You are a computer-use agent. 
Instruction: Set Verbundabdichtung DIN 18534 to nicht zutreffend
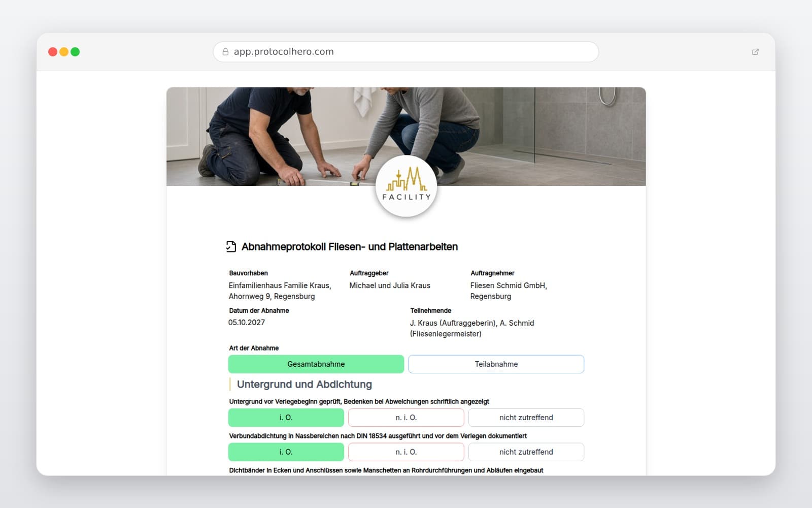coord(526,452)
